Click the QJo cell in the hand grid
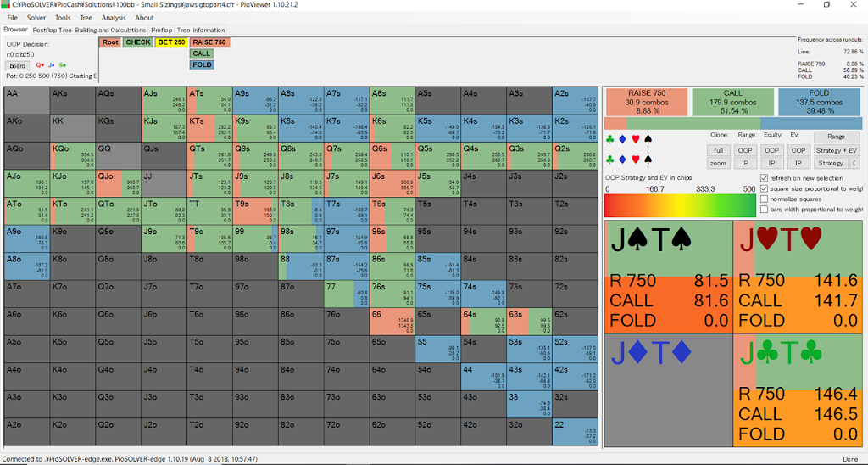This screenshot has width=868, height=465. 118,183
